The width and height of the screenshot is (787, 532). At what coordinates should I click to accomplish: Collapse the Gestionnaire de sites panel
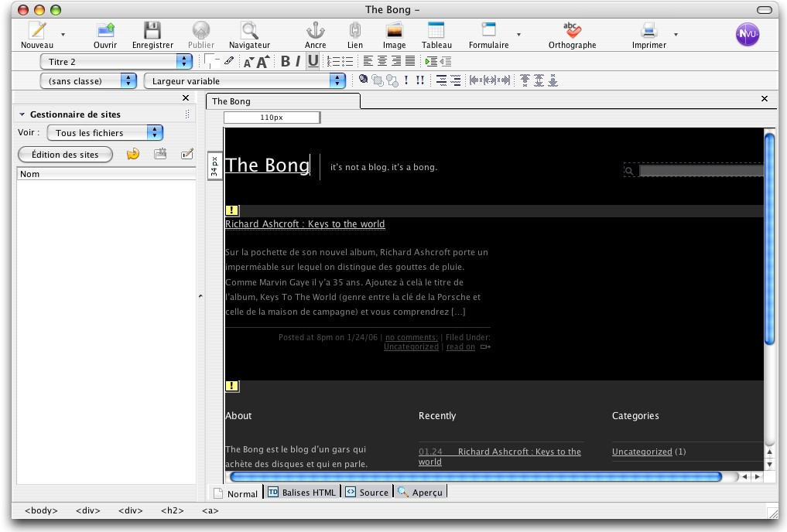point(22,114)
